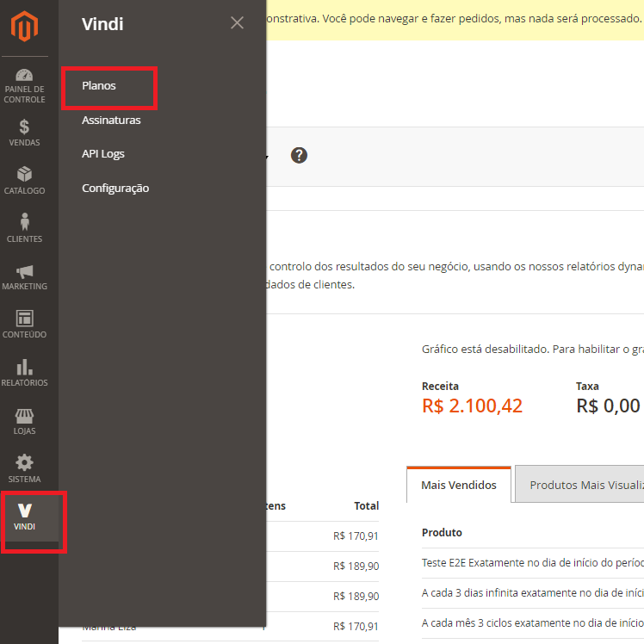Open the Catálogo sidebar menu
Screen dimensions: 644x644
(x=24, y=181)
